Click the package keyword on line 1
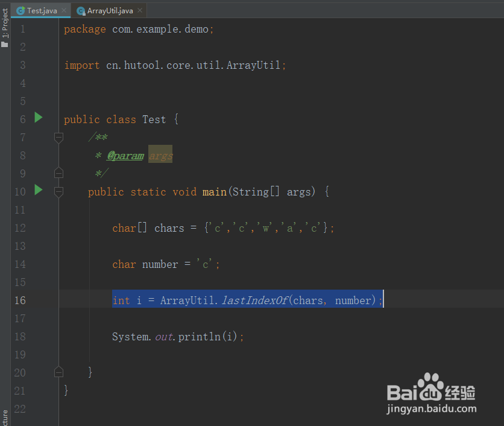The image size is (504, 426). [x=85, y=30]
